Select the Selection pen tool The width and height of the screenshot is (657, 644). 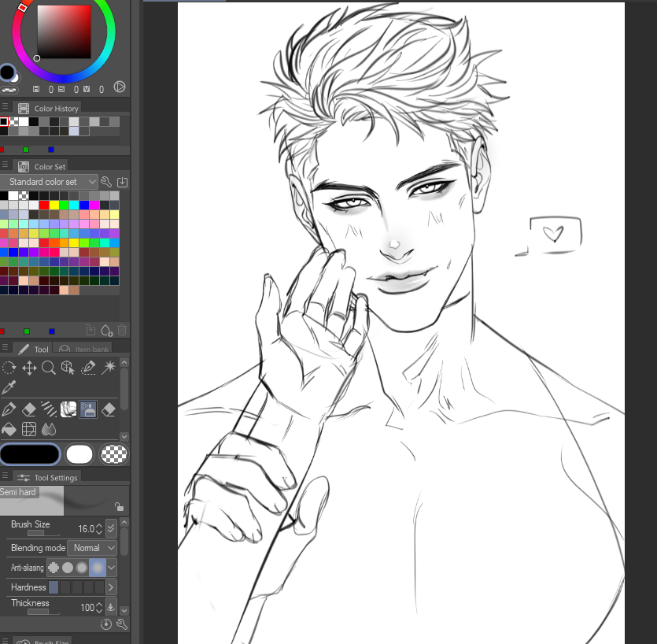(x=88, y=368)
